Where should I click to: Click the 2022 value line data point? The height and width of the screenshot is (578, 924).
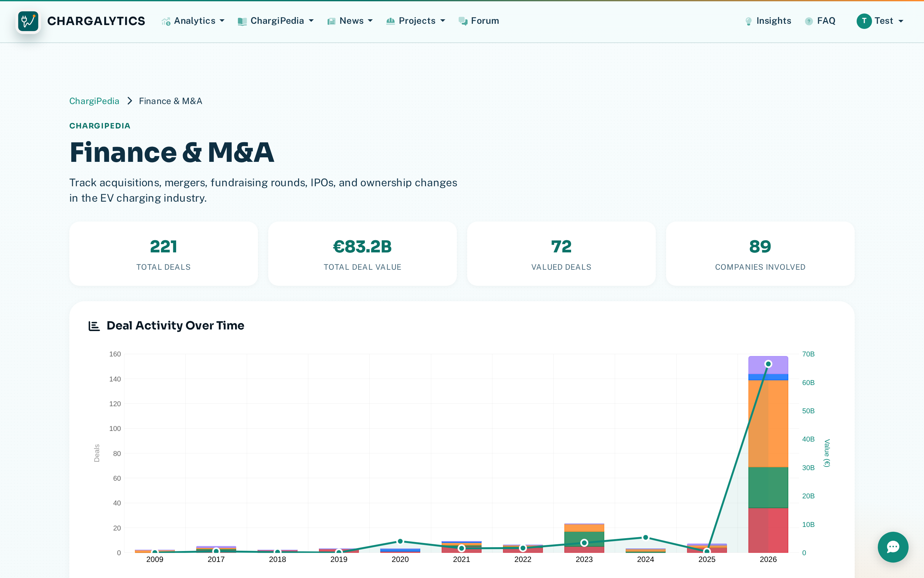(523, 548)
